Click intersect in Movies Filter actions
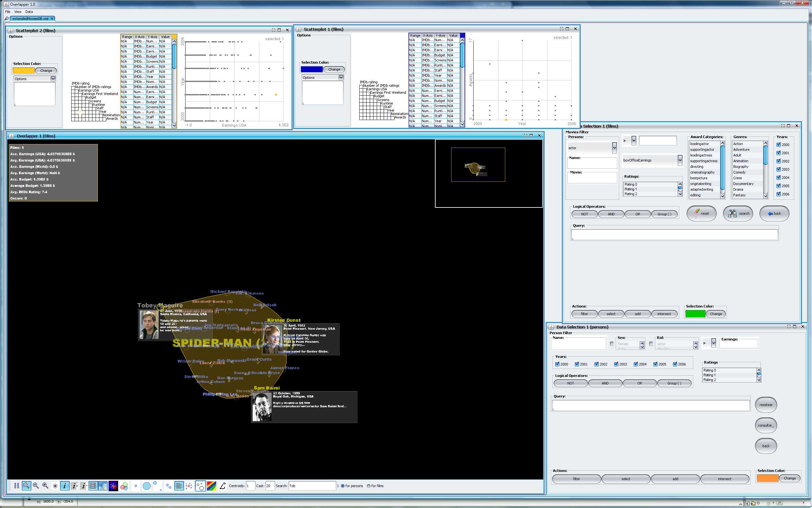Image resolution: width=812 pixels, height=508 pixels. (664, 314)
